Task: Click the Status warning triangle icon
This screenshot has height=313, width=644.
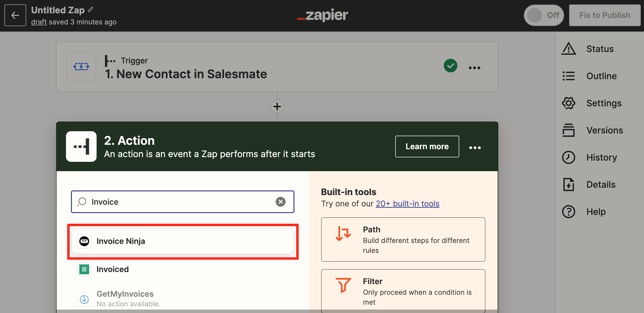Action: coord(568,49)
